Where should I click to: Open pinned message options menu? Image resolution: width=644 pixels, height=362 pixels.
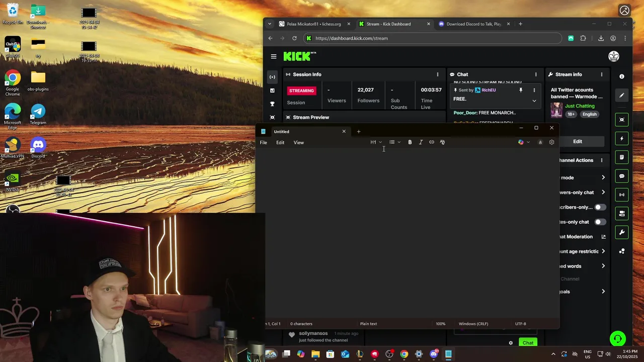(x=534, y=90)
